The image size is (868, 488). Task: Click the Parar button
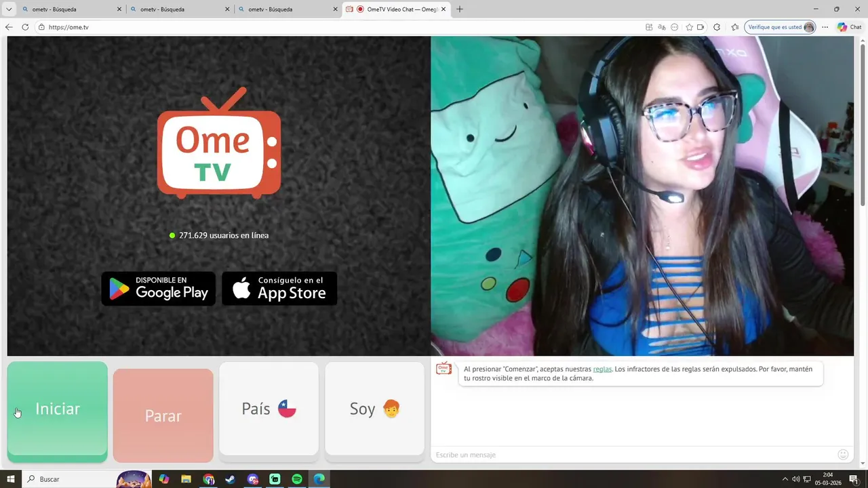point(163,415)
